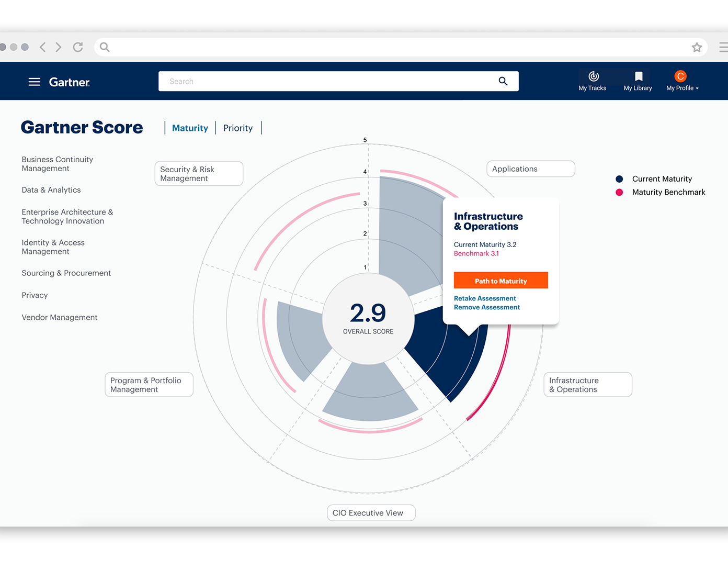The height and width of the screenshot is (570, 728).
Task: Select Business Continuity Management
Action: (58, 164)
